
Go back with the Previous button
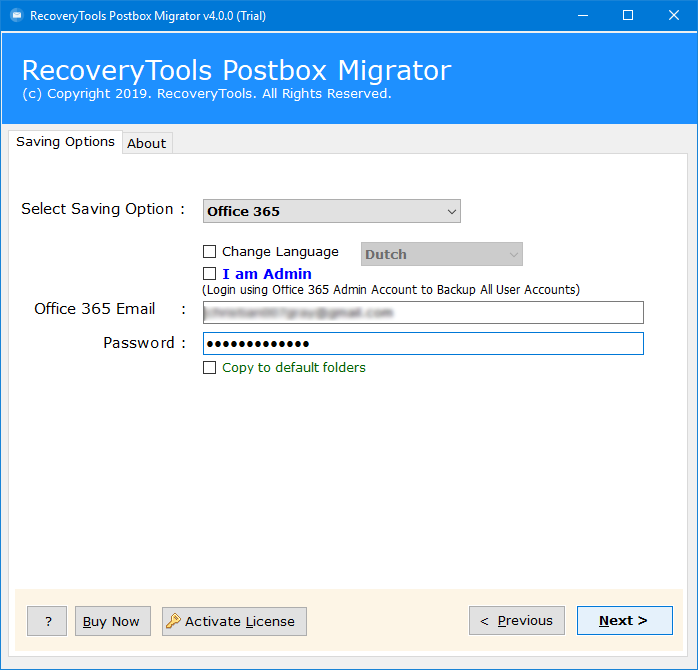[x=517, y=620]
